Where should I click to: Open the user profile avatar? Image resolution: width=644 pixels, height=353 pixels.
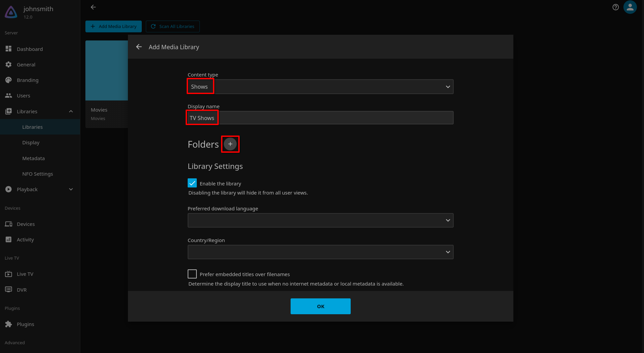pos(630,7)
